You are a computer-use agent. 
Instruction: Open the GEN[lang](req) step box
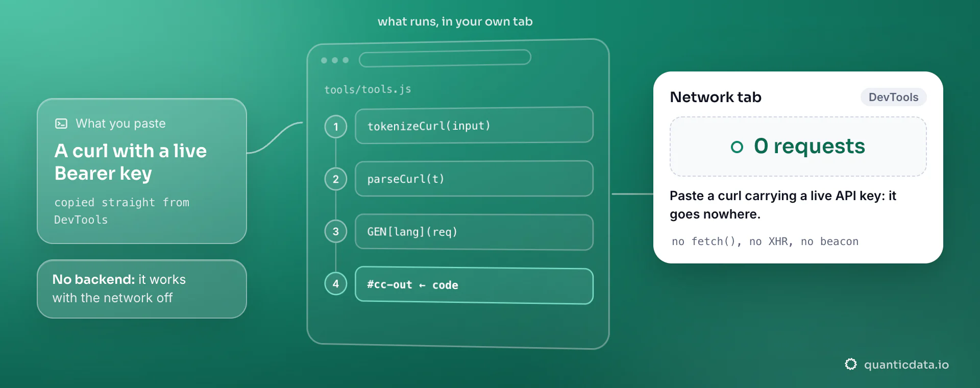(x=474, y=232)
